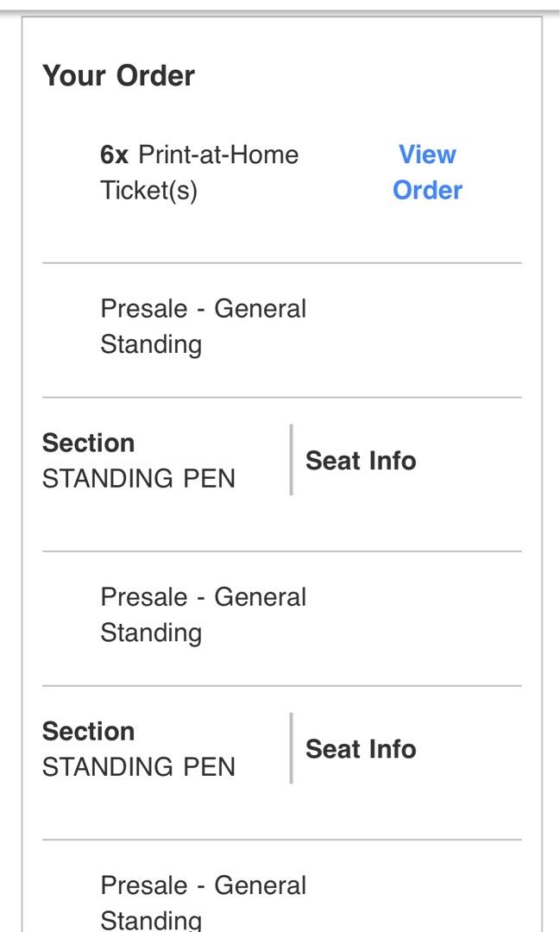Screen dimensions: 560x932
Task: Click the second Seat Info label
Action: click(x=361, y=749)
